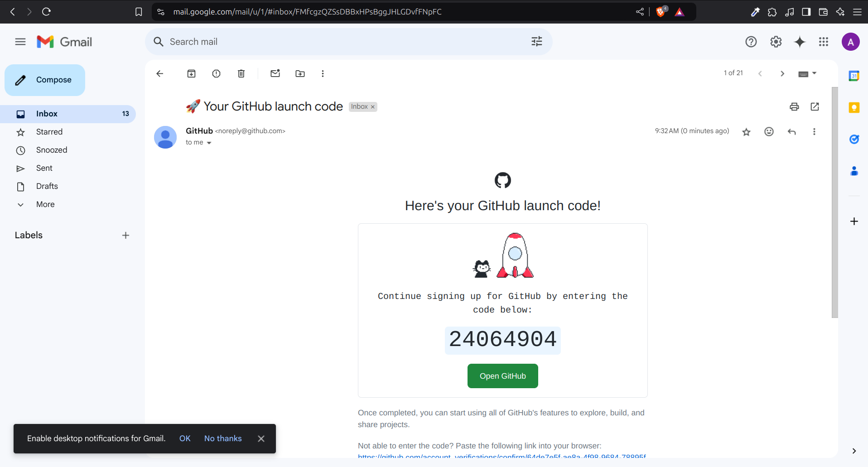Go to Drafts folder
The width and height of the screenshot is (868, 467).
(x=47, y=186)
